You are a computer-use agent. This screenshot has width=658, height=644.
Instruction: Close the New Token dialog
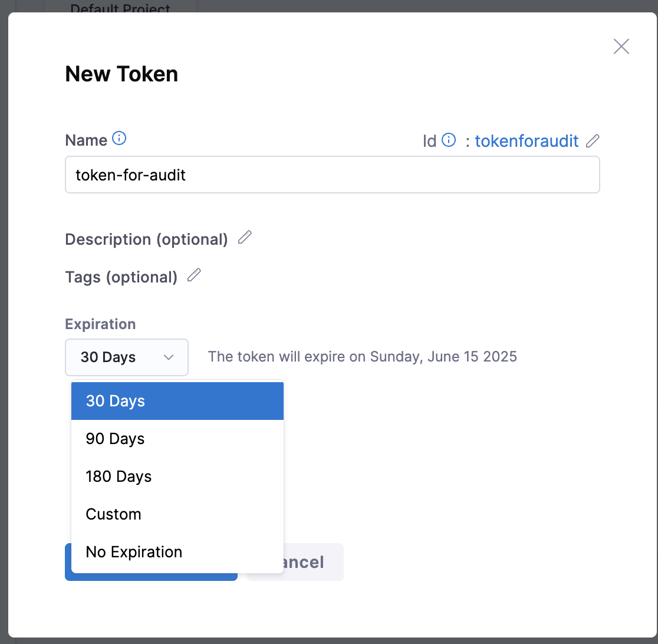pyautogui.click(x=621, y=47)
